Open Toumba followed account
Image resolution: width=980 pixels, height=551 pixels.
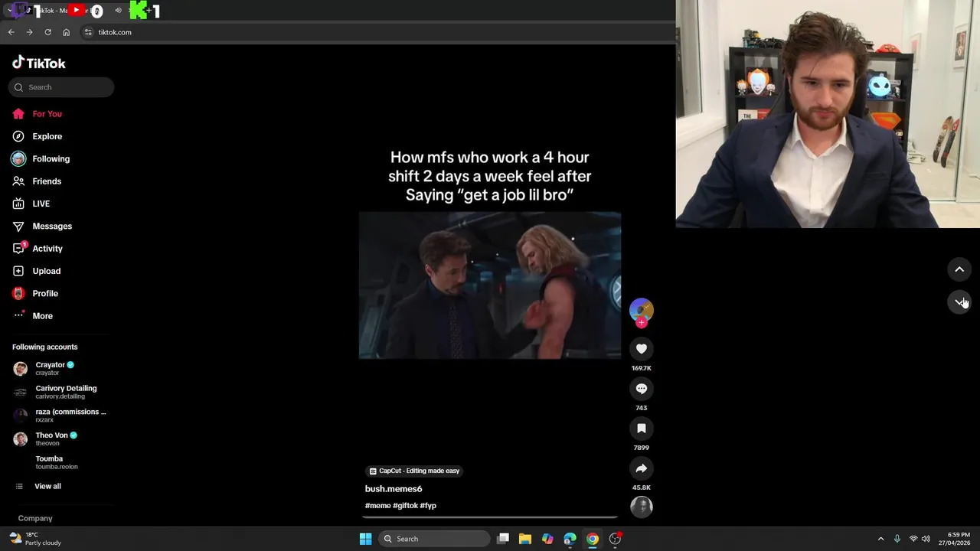point(60,462)
